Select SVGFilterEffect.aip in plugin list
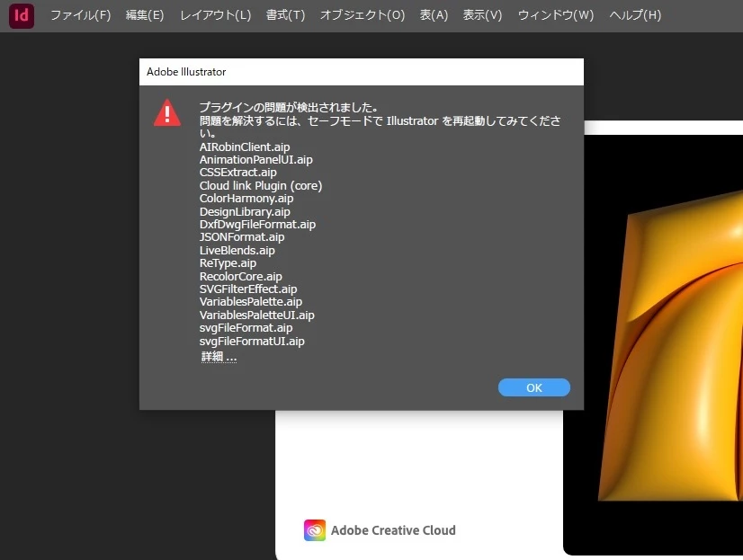This screenshot has width=743, height=560. click(x=248, y=289)
